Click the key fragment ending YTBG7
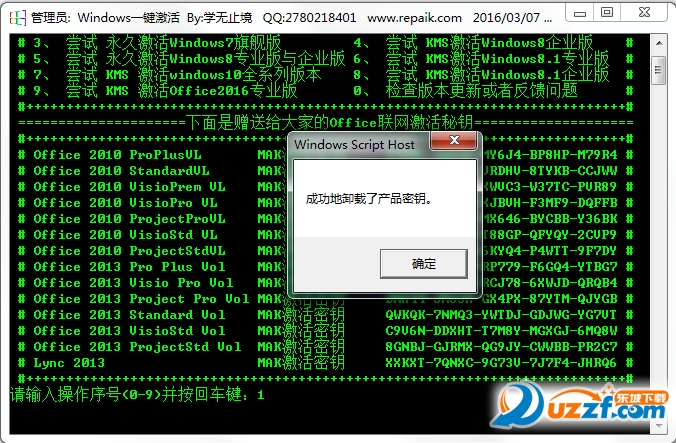 click(x=550, y=267)
